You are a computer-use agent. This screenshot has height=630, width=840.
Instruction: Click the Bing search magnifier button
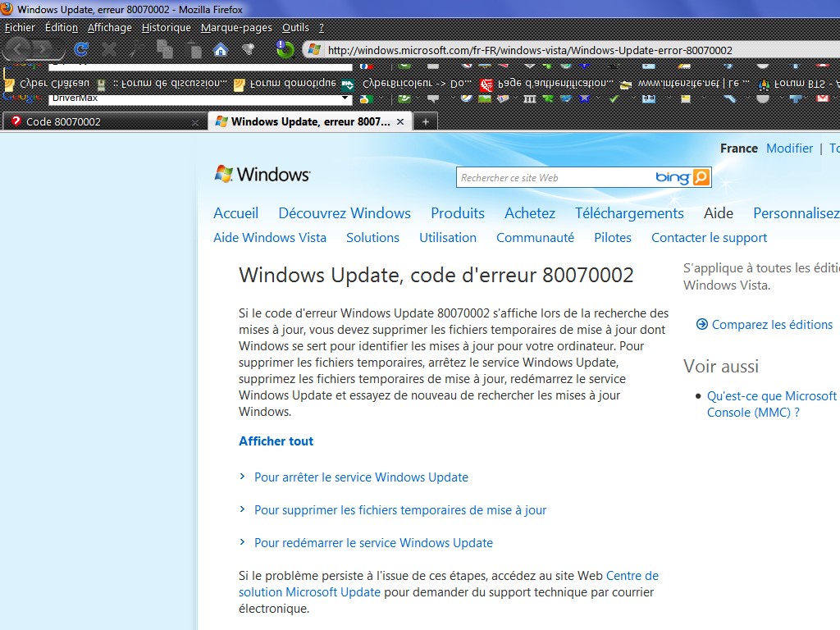tap(701, 177)
